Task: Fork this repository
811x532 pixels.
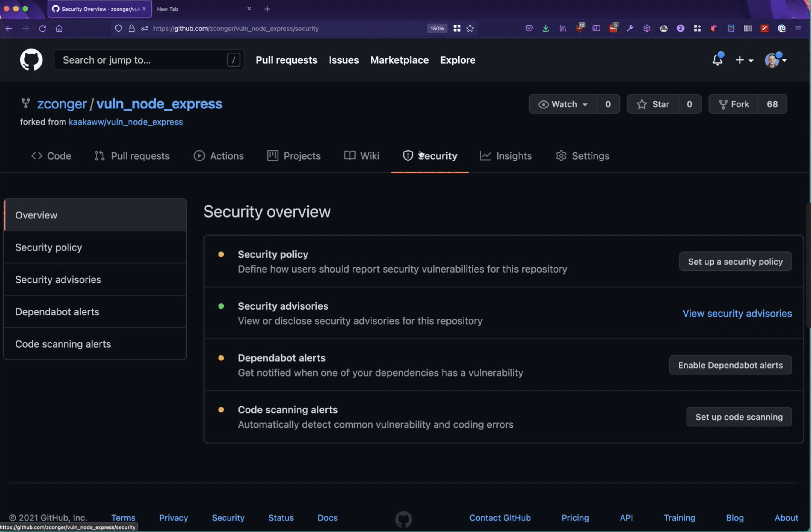Action: tap(733, 104)
